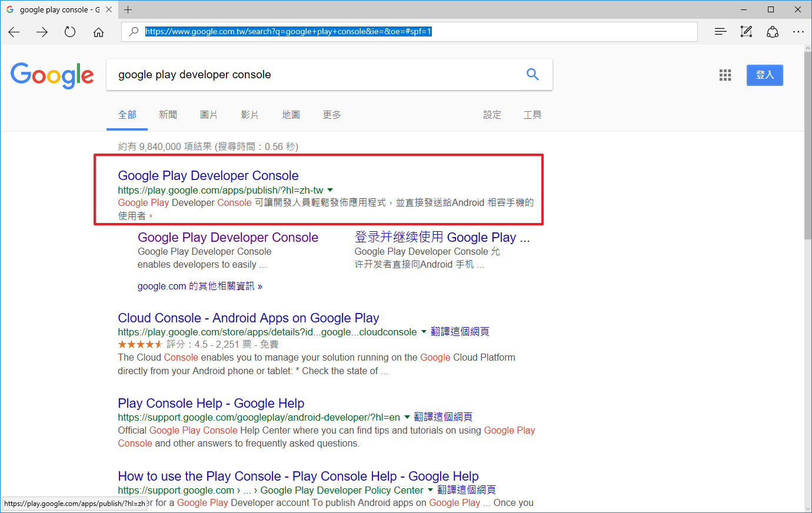
Task: Switch to the 圖片 tab
Action: [x=209, y=115]
